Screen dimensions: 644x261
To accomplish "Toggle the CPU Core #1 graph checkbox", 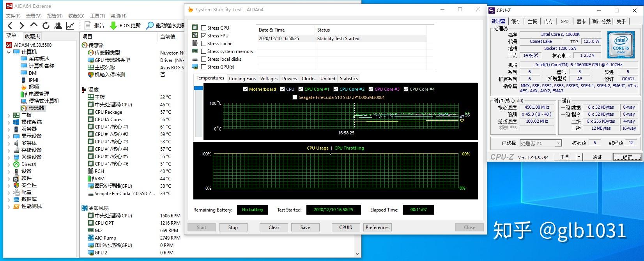I will coord(301,89).
